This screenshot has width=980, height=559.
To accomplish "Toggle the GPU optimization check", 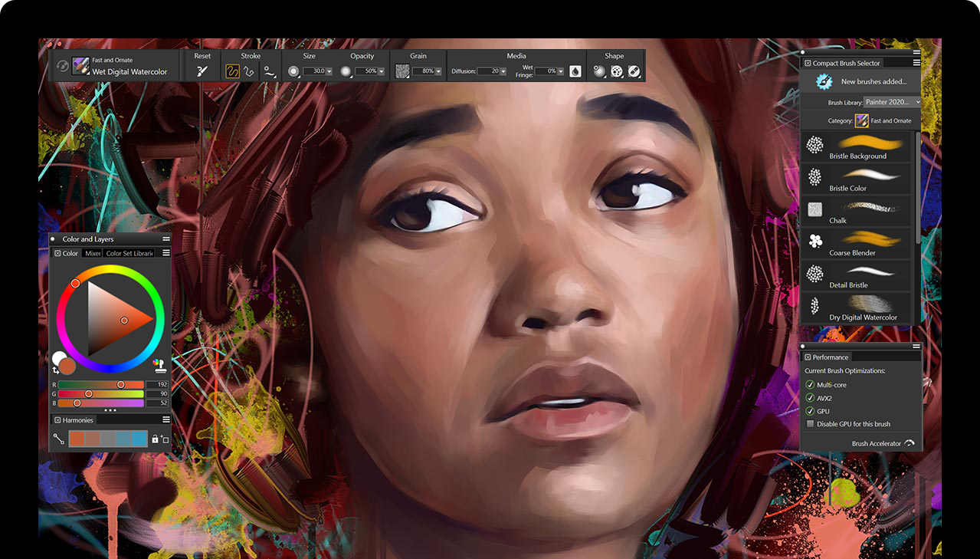I will click(x=810, y=411).
